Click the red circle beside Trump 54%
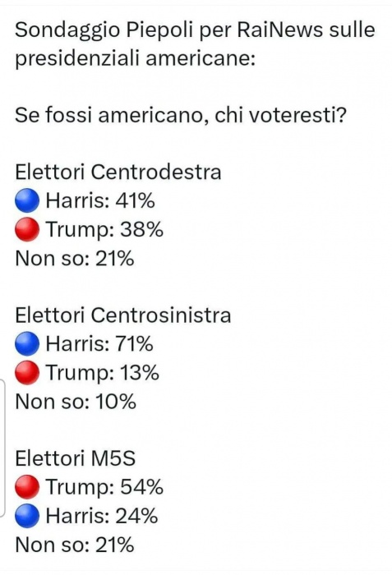The image size is (392, 575). click(x=27, y=487)
